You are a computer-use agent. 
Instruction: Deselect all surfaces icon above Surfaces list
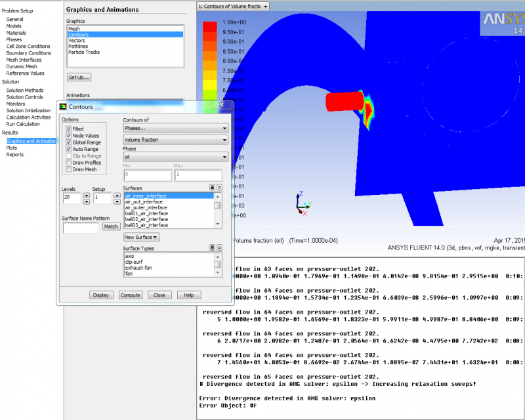tap(219, 187)
